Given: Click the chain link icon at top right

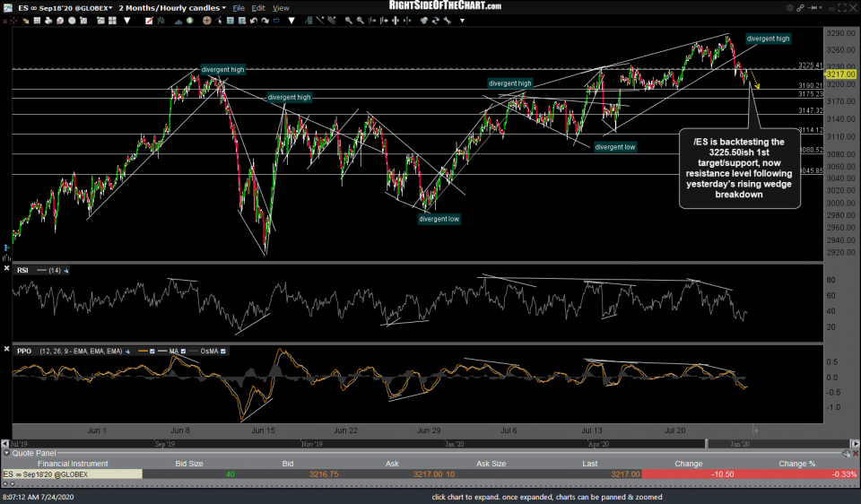Looking at the screenshot, I should point(800,8).
